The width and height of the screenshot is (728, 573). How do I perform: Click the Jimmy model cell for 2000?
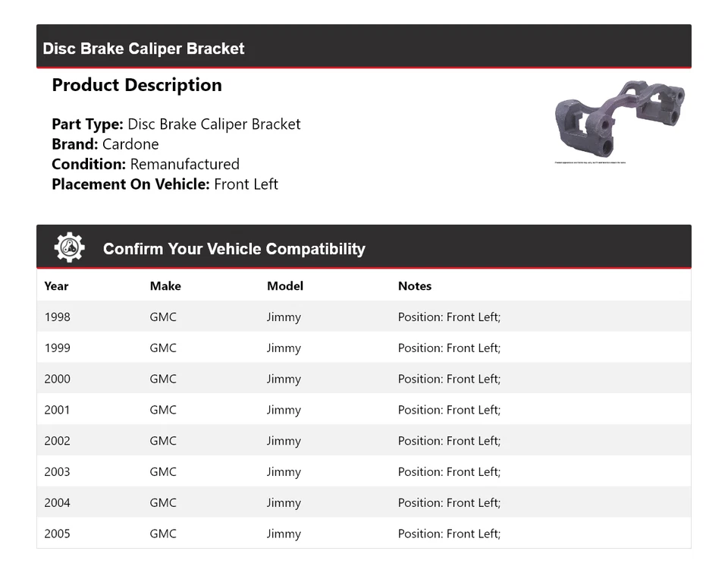pyautogui.click(x=284, y=379)
